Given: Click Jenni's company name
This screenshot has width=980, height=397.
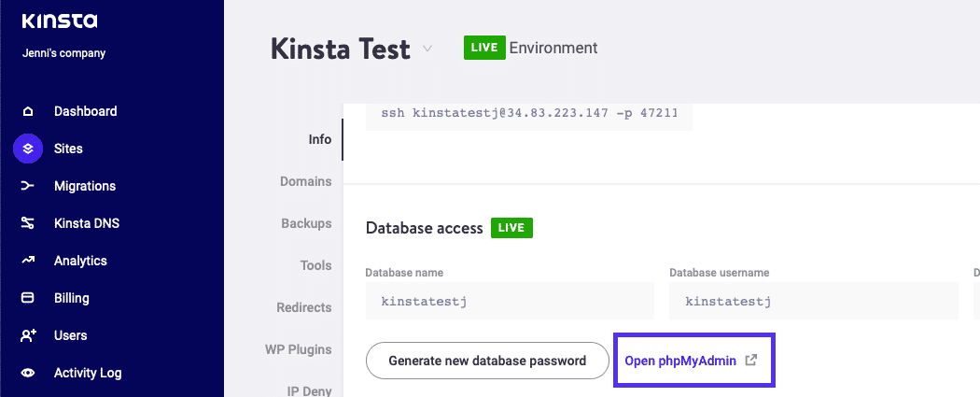Looking at the screenshot, I should [63, 53].
